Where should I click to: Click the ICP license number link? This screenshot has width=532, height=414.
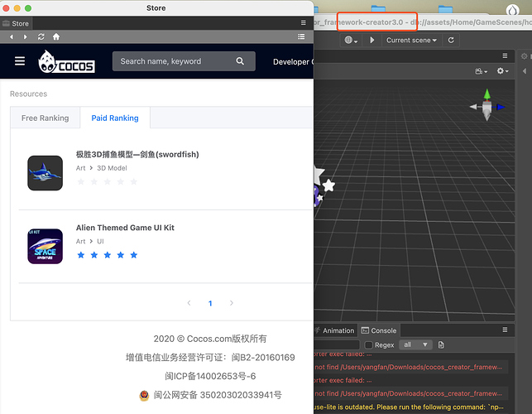click(x=210, y=376)
